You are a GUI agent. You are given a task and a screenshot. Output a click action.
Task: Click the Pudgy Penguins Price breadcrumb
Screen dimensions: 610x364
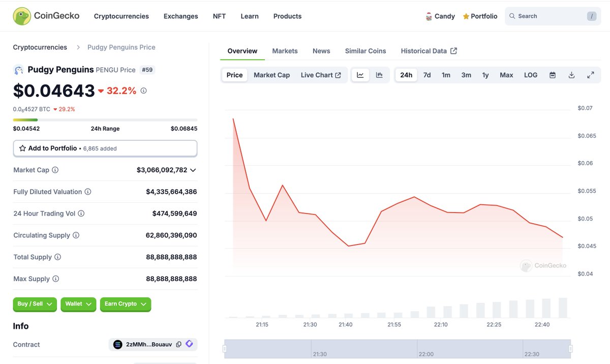click(x=121, y=47)
